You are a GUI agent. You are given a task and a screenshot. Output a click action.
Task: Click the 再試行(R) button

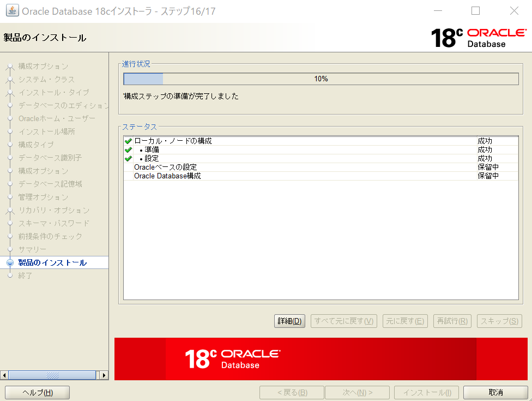click(x=452, y=321)
